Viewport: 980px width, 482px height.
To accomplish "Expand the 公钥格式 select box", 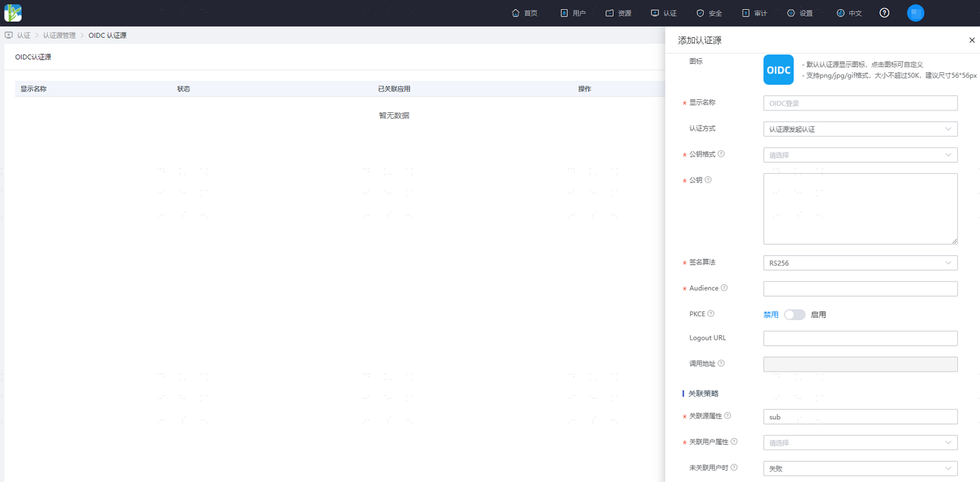I will [x=860, y=155].
